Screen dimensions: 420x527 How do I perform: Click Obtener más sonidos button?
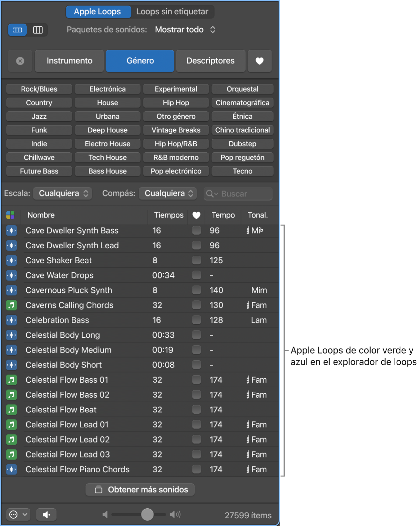(x=140, y=490)
